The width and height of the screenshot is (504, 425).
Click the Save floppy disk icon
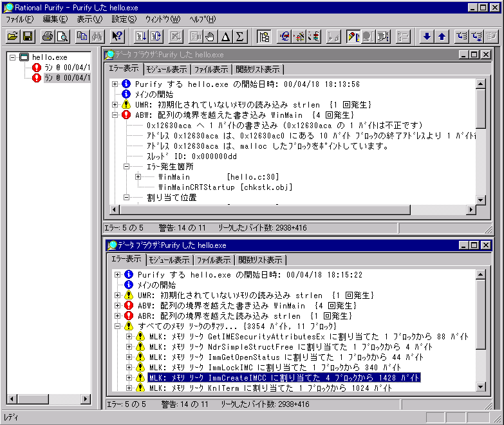[x=28, y=36]
